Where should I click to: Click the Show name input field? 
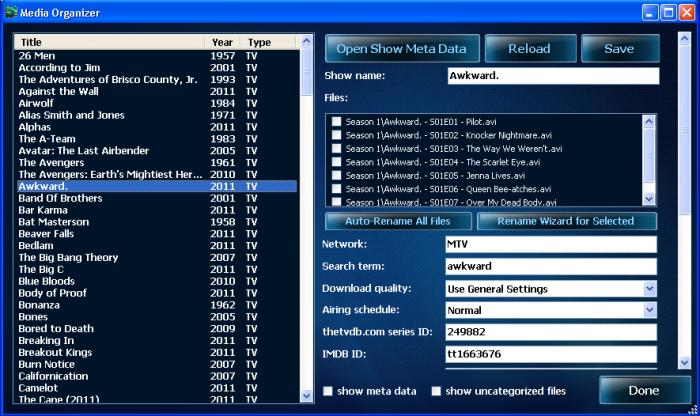(553, 76)
